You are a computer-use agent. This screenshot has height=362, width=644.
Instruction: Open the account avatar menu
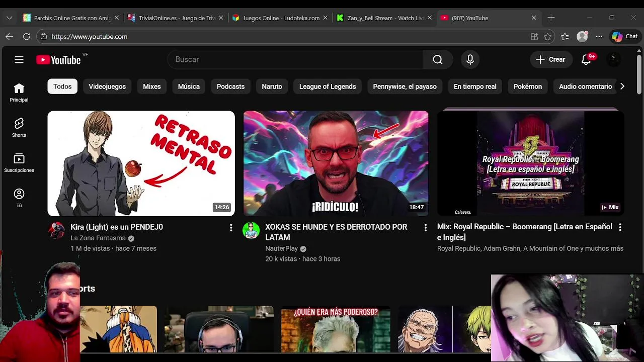[x=613, y=59]
